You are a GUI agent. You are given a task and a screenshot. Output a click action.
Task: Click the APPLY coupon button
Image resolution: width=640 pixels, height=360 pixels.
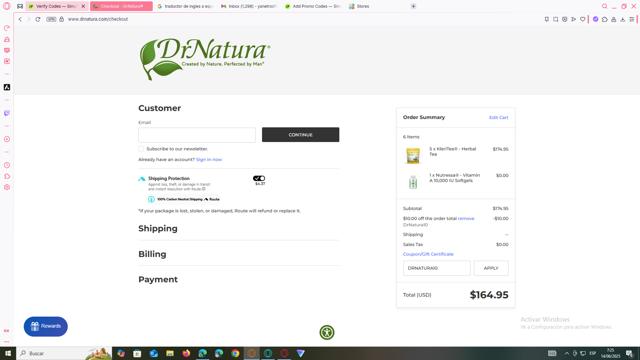491,268
